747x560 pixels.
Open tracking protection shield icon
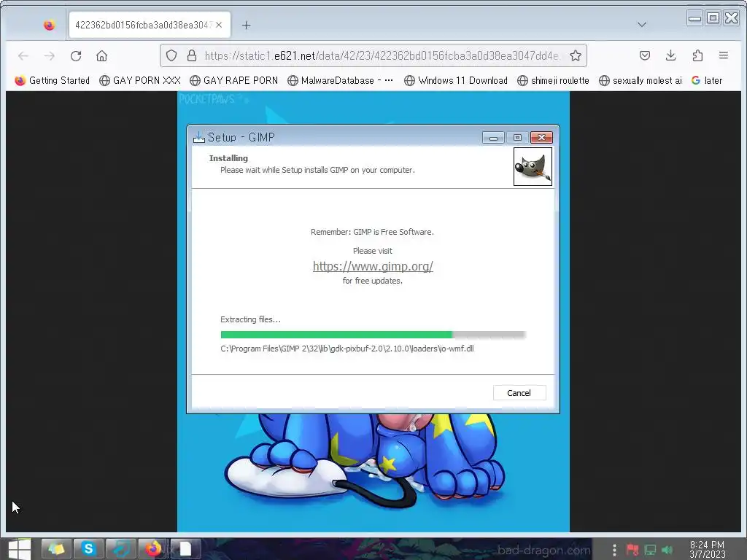point(171,55)
